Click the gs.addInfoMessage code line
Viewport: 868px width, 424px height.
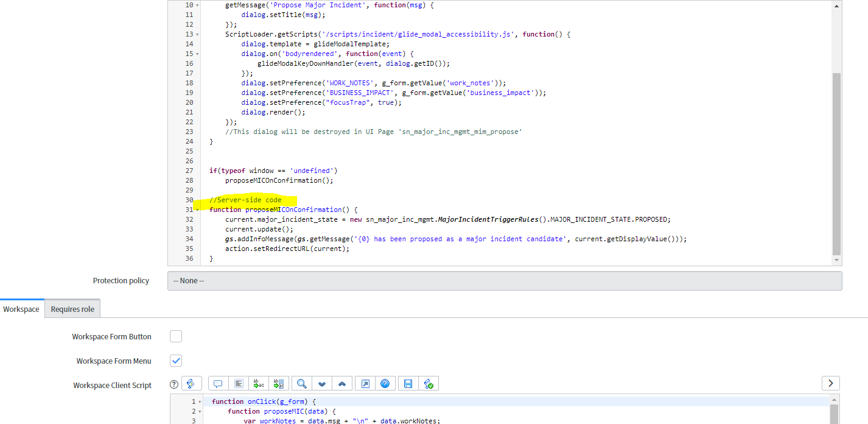[x=456, y=239]
